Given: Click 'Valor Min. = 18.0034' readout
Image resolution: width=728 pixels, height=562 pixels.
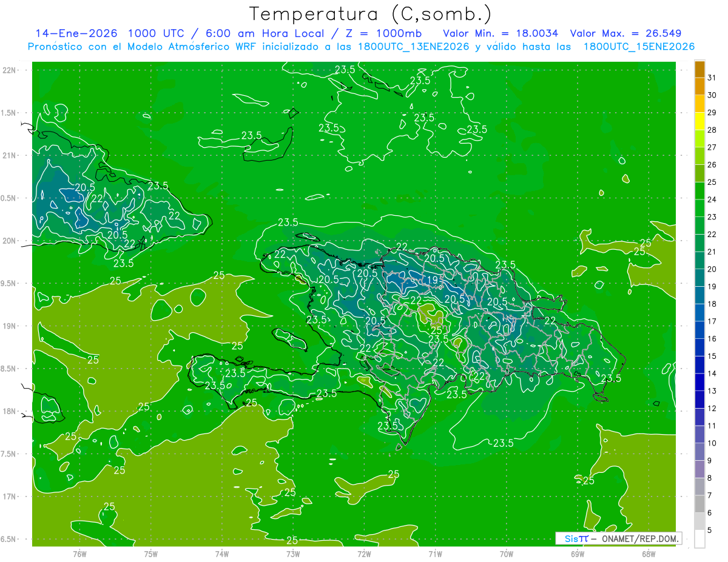Looking at the screenshot, I should [500, 33].
